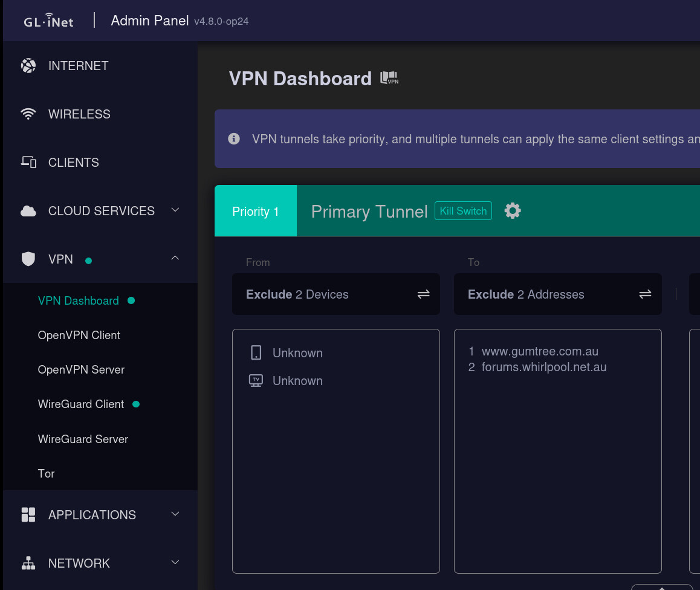Click the TV device icon

256,381
